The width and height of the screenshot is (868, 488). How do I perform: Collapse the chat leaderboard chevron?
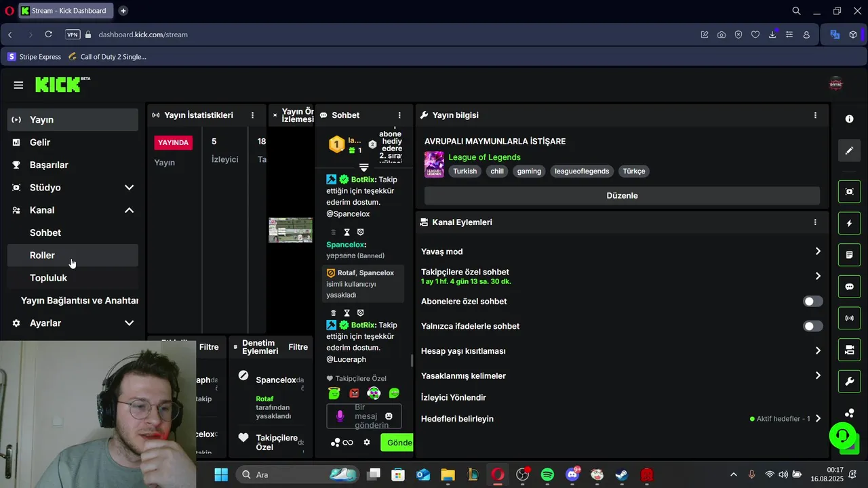363,167
